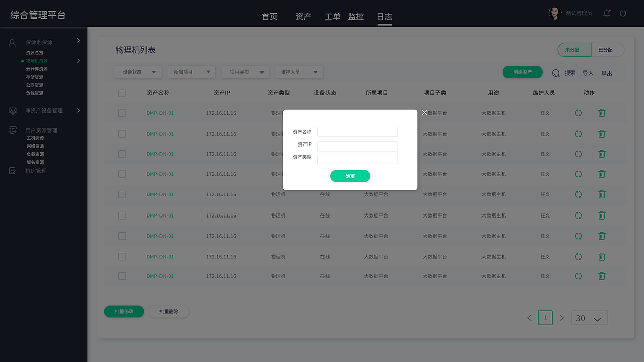The height and width of the screenshot is (362, 644).
Task: Check the first asset row checkbox
Action: tap(122, 113)
